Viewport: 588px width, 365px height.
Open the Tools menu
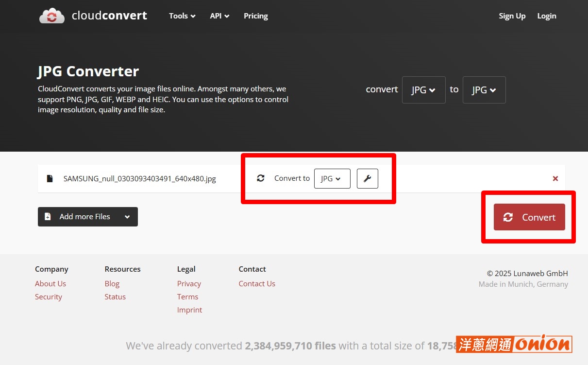click(x=182, y=16)
